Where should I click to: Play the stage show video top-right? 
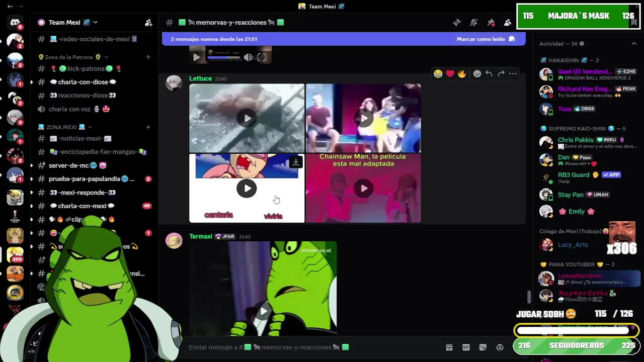pos(363,118)
